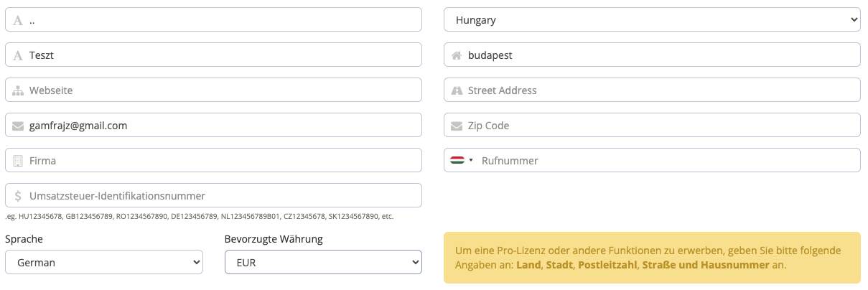Click the letter icon beside Teszt
868x290 pixels.
point(18,55)
